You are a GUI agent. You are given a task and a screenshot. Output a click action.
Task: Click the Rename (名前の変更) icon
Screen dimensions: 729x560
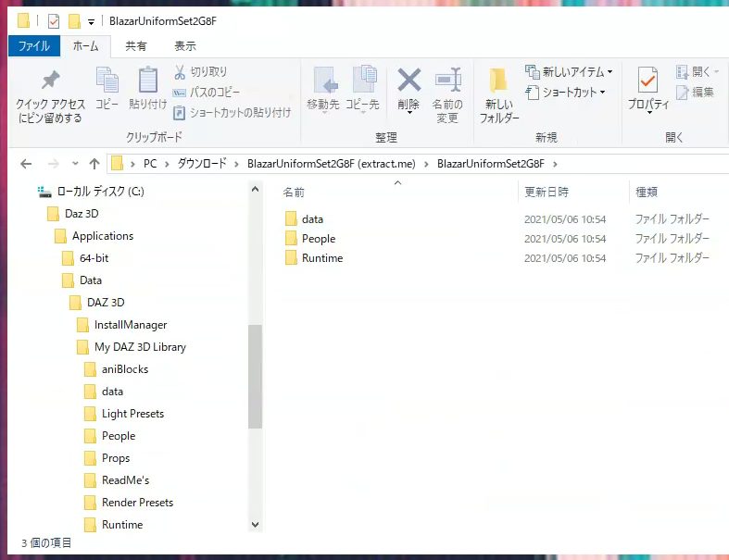point(447,80)
